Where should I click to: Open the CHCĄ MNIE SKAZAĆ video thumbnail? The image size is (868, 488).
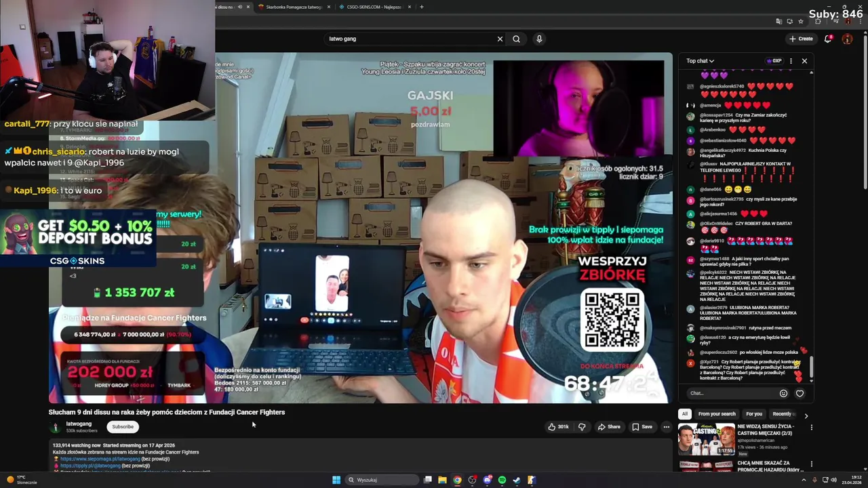(x=707, y=466)
